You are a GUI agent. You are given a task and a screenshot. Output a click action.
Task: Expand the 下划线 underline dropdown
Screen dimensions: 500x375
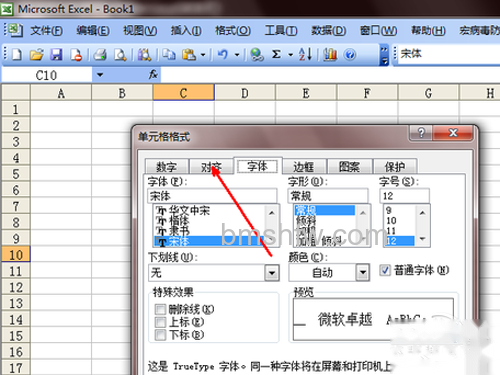(272, 273)
